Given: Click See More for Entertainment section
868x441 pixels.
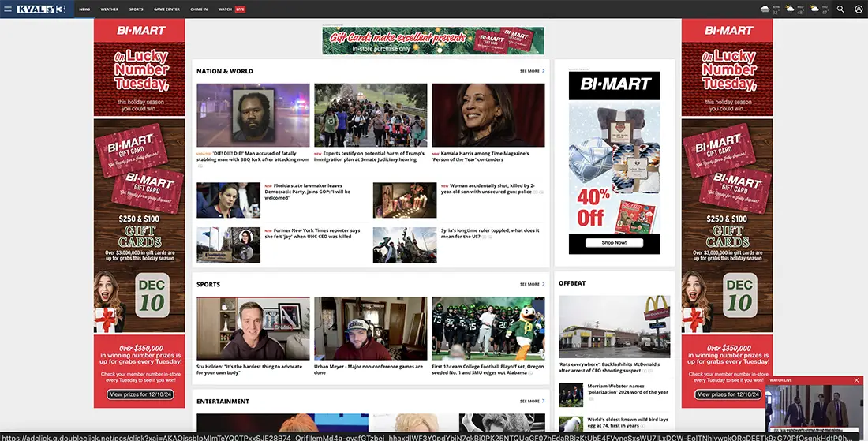Looking at the screenshot, I should [532, 402].
